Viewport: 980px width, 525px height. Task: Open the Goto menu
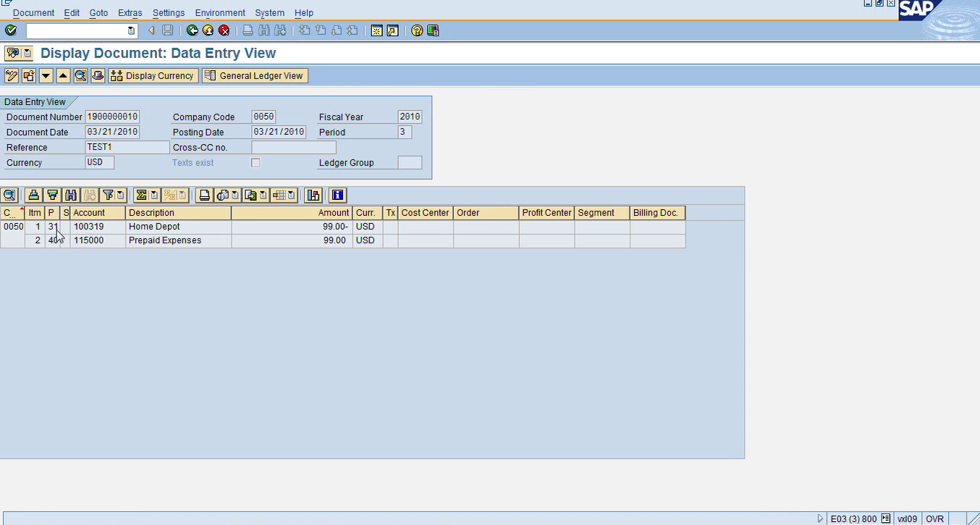click(x=98, y=13)
